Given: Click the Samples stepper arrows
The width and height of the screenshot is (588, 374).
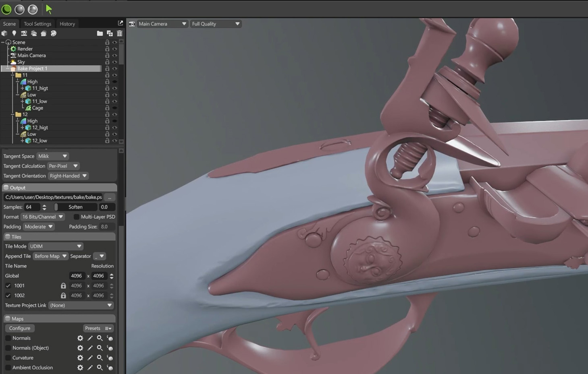Looking at the screenshot, I should tap(44, 207).
